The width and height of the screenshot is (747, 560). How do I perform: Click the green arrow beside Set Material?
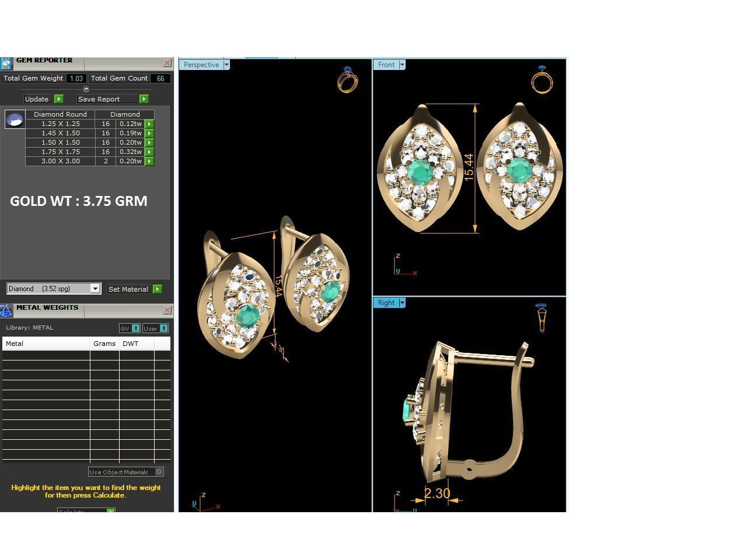tap(158, 289)
